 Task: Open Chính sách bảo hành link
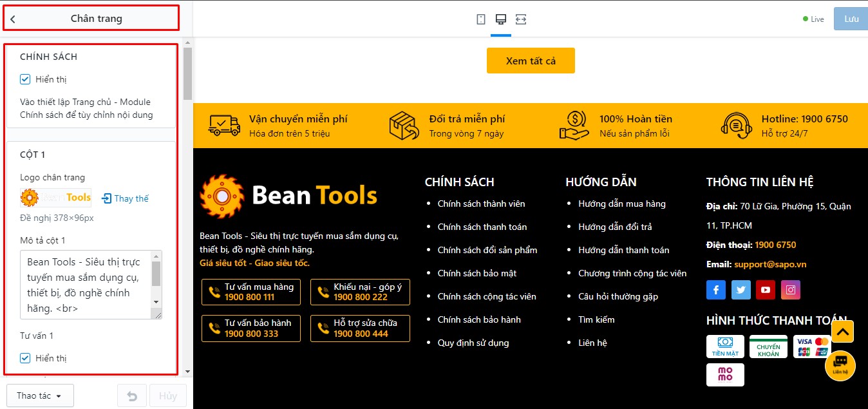point(479,319)
